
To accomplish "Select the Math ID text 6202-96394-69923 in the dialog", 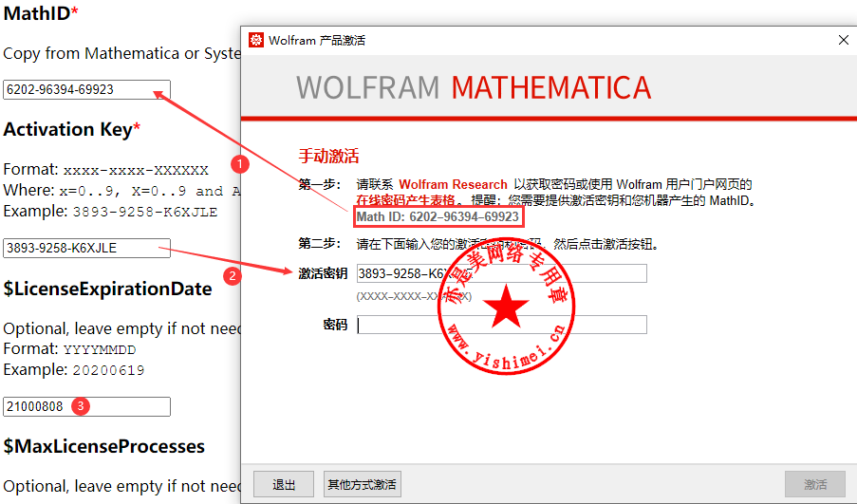I will pyautogui.click(x=464, y=216).
